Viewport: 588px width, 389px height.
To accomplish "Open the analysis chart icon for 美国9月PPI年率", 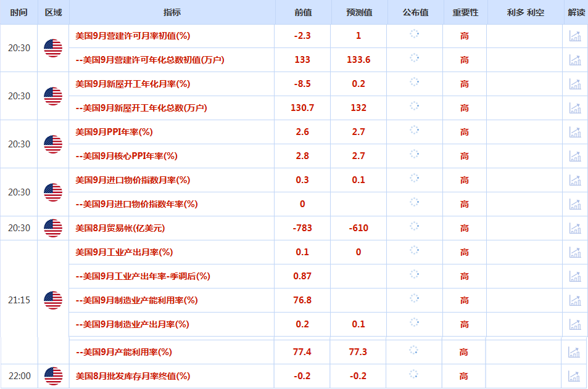I will [x=575, y=133].
